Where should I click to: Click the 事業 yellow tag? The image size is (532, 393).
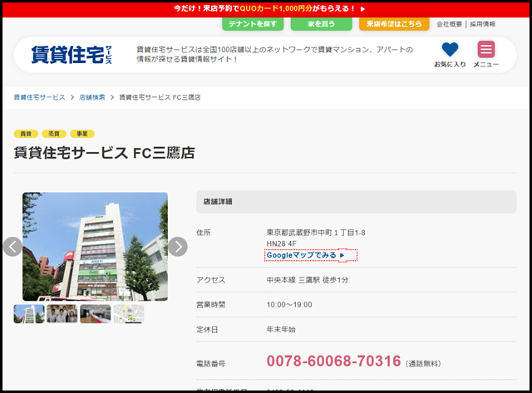[82, 134]
